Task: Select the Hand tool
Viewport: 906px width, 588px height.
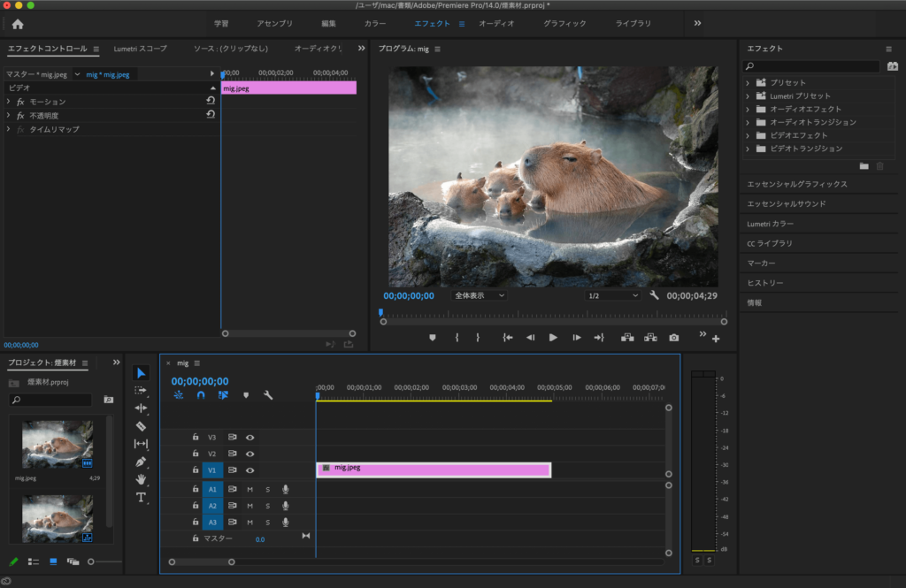Action: [141, 479]
